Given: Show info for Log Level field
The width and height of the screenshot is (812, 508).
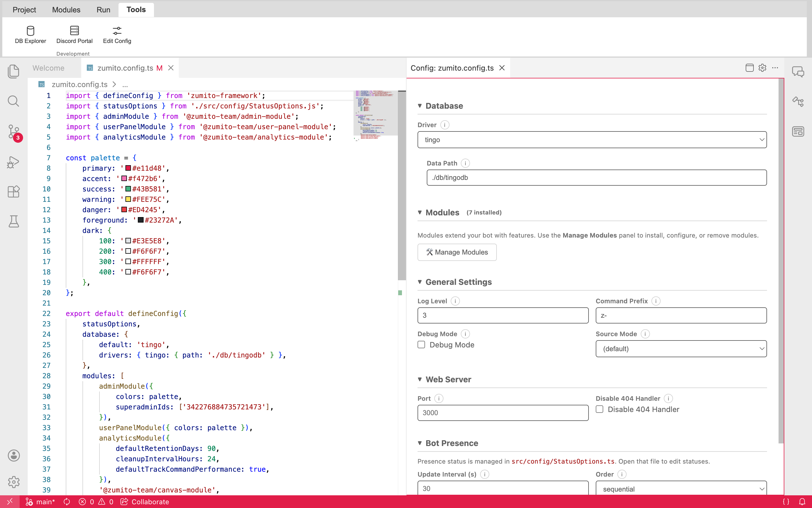Looking at the screenshot, I should click(x=455, y=301).
